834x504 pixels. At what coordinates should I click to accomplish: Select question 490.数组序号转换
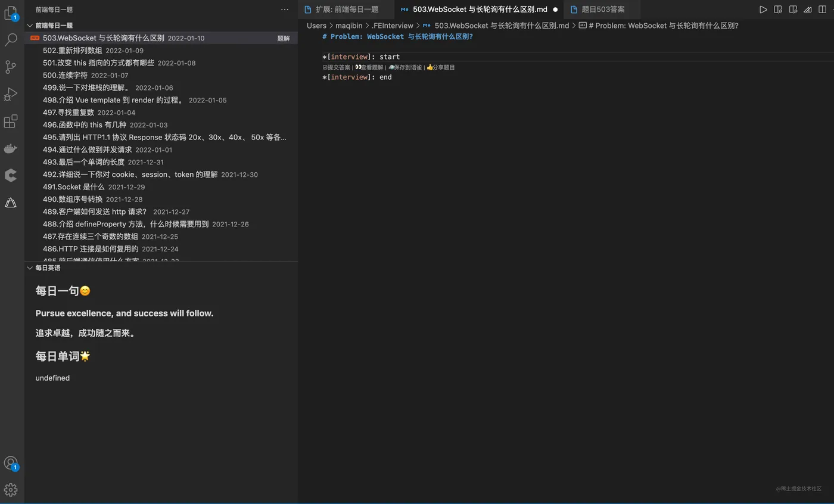click(x=161, y=200)
